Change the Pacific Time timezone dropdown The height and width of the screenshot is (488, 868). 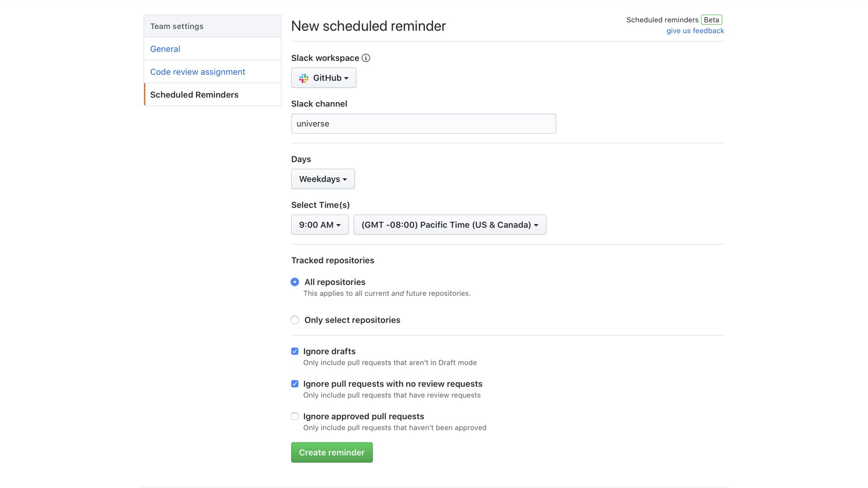pos(449,225)
